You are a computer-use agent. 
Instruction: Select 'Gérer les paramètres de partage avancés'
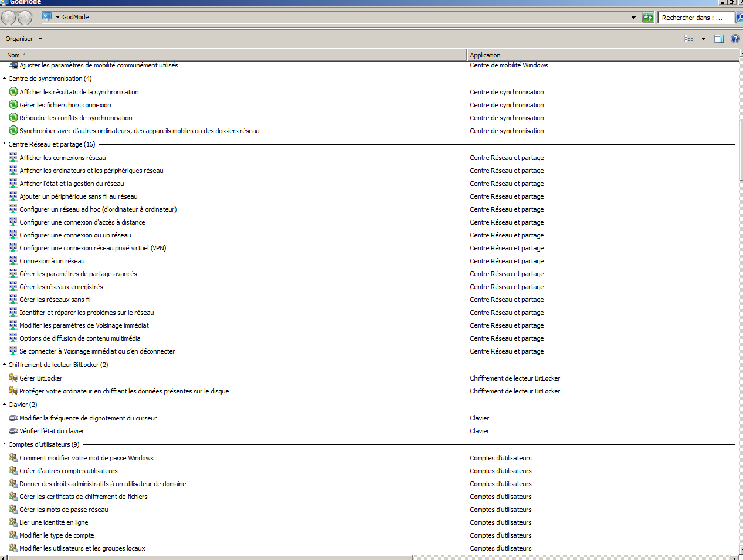click(78, 274)
